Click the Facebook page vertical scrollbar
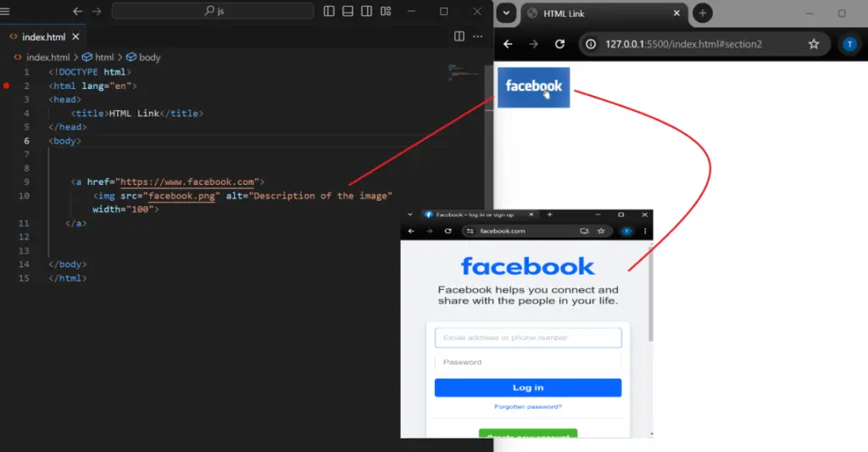868x452 pixels. [x=650, y=296]
